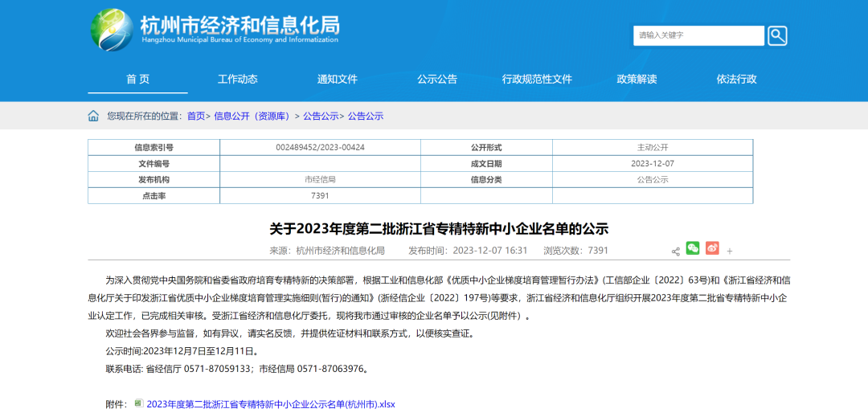
Task: Click the magnifier search button
Action: 777,35
